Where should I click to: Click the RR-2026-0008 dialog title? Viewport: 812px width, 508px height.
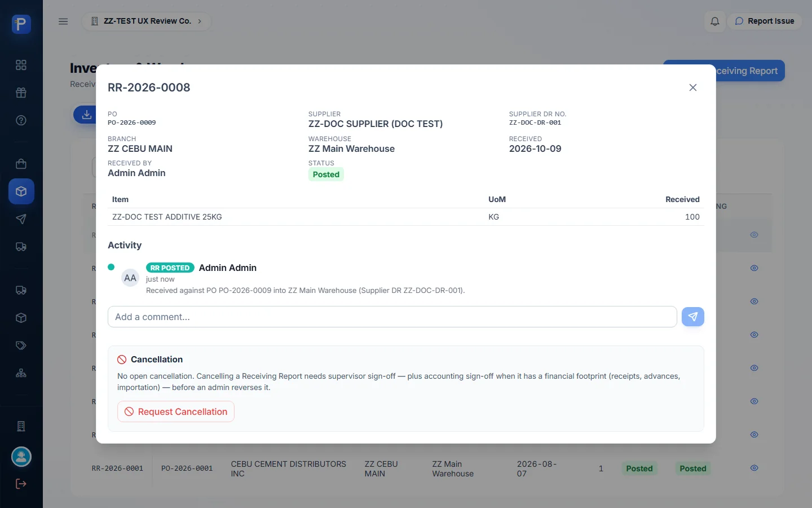pyautogui.click(x=149, y=87)
